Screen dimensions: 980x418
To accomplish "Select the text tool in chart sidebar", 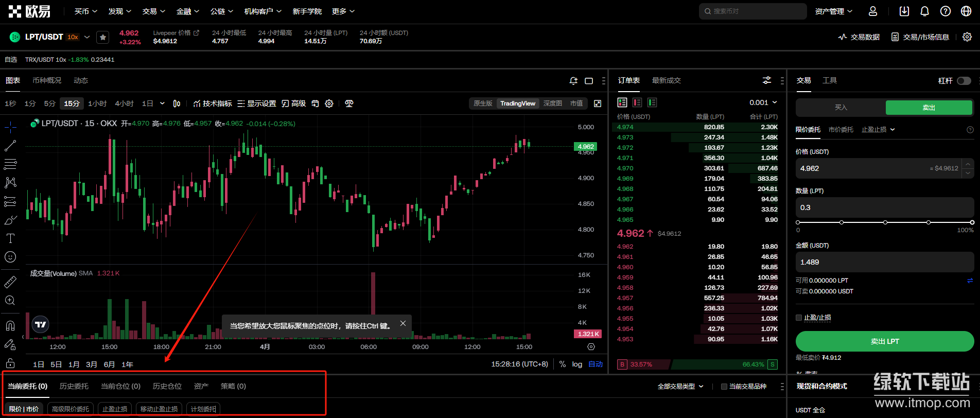I will pyautogui.click(x=10, y=238).
